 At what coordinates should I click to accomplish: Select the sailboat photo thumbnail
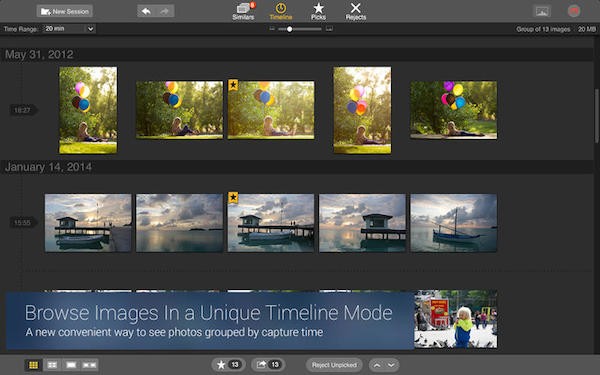pos(454,223)
